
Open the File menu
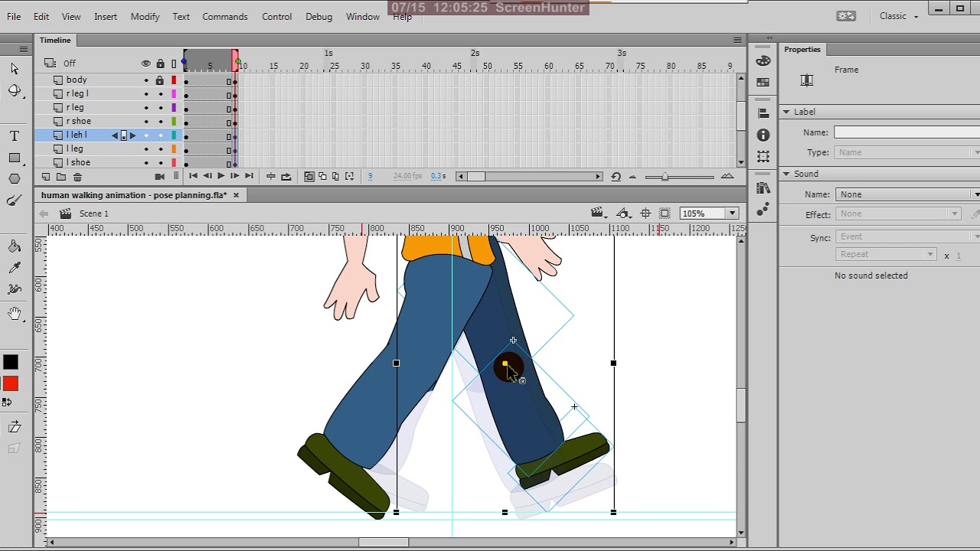click(x=14, y=16)
